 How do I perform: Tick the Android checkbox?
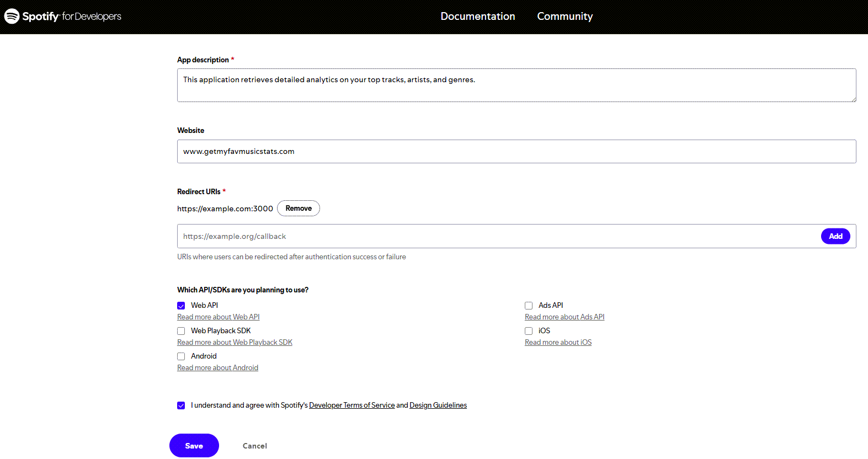[181, 356]
